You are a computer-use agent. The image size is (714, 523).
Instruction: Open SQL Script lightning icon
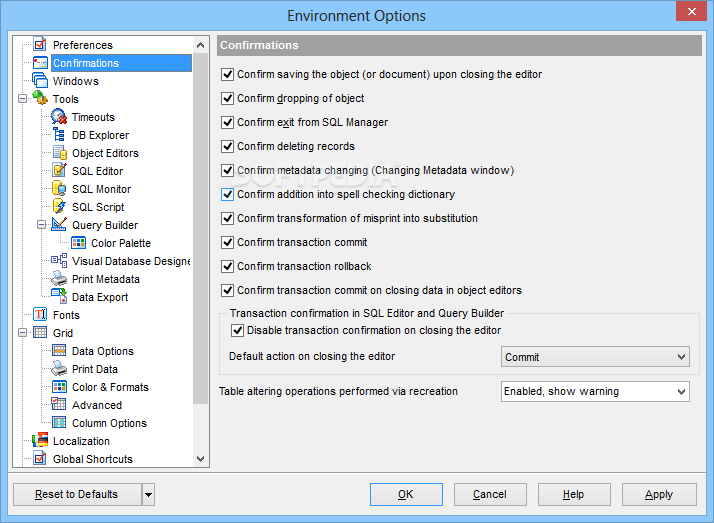[59, 207]
